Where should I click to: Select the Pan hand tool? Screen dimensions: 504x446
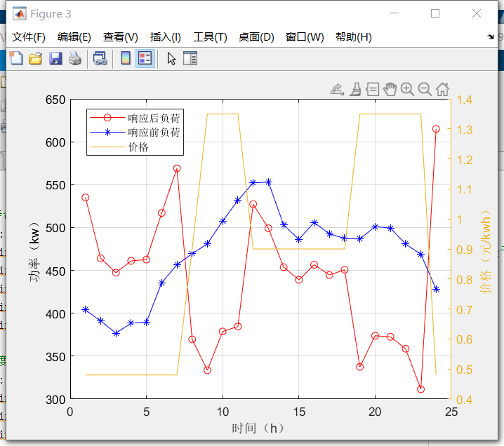(x=390, y=89)
